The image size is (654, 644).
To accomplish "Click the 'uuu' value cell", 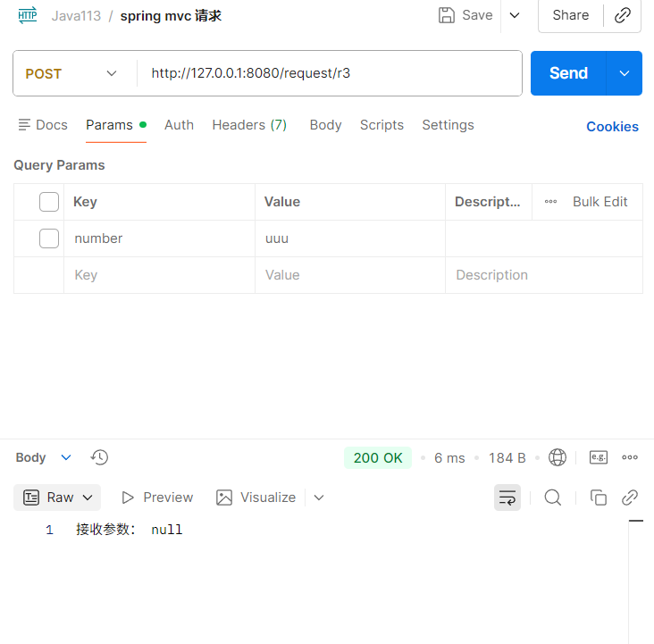I will (x=350, y=238).
